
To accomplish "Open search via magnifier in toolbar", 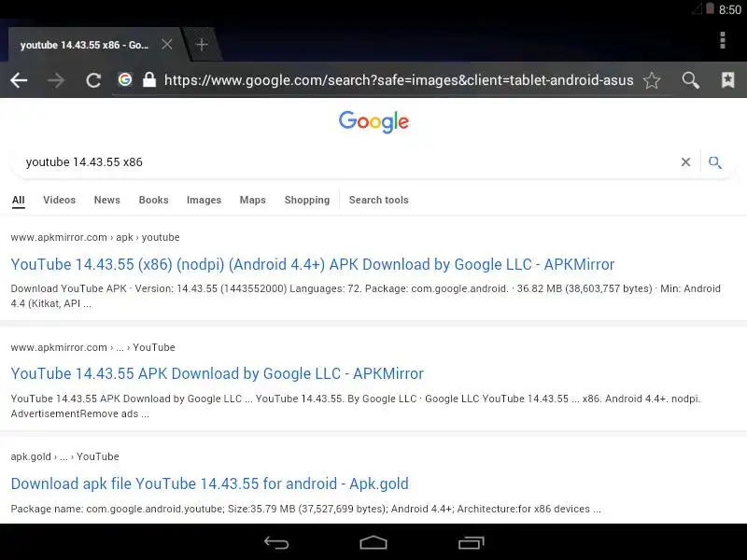I will 690,80.
